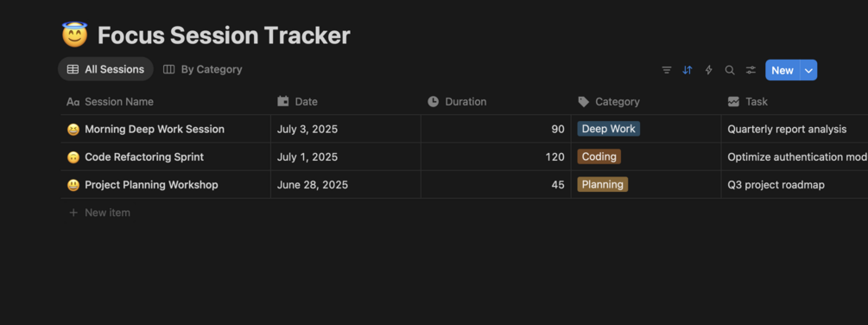This screenshot has height=325, width=868.
Task: Add a row with New item
Action: (99, 213)
